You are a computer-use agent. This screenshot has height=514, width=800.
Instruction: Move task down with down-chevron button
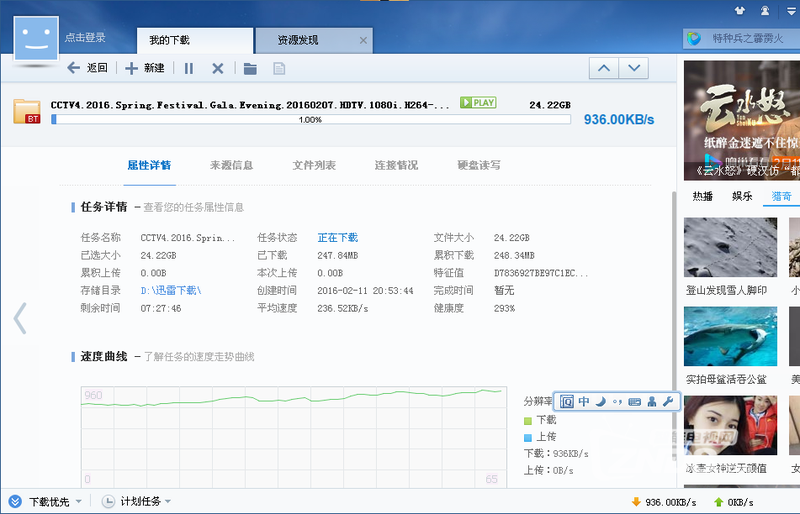634,68
